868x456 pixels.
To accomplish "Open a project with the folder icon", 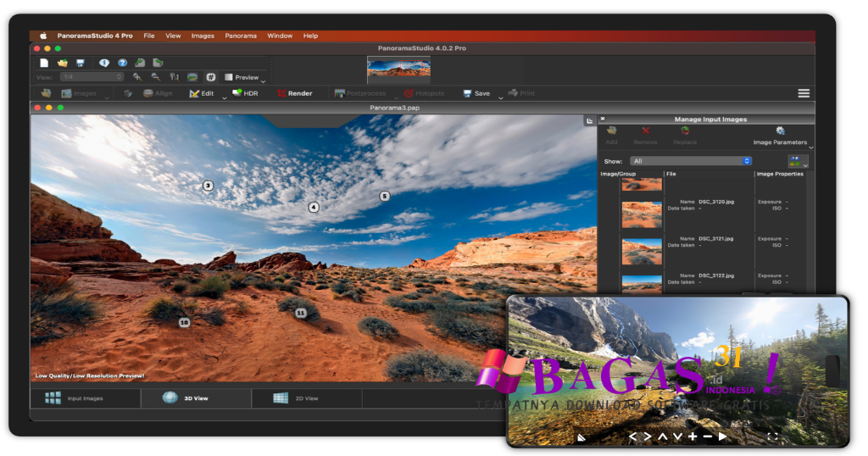I will (63, 63).
